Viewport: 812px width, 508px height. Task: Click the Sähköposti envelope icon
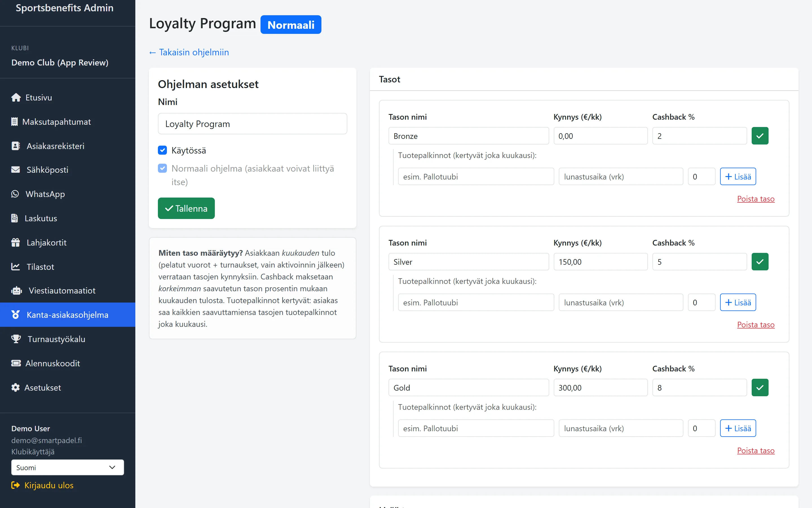(16, 170)
